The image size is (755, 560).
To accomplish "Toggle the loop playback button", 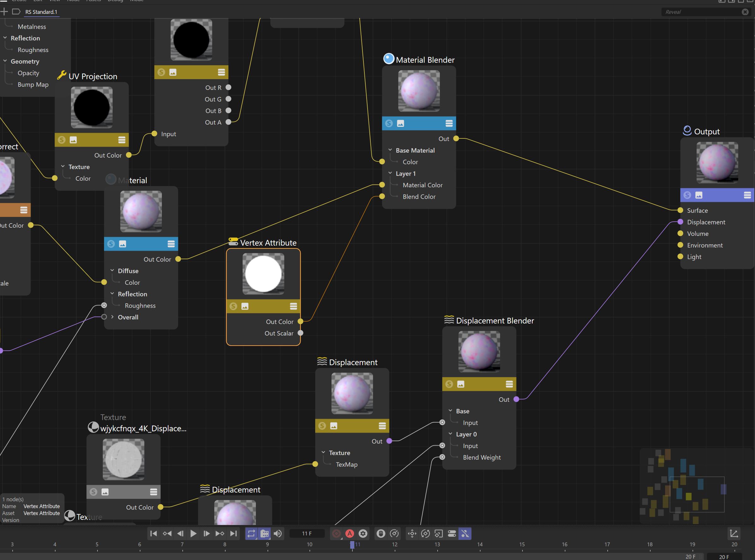I will pyautogui.click(x=251, y=534).
